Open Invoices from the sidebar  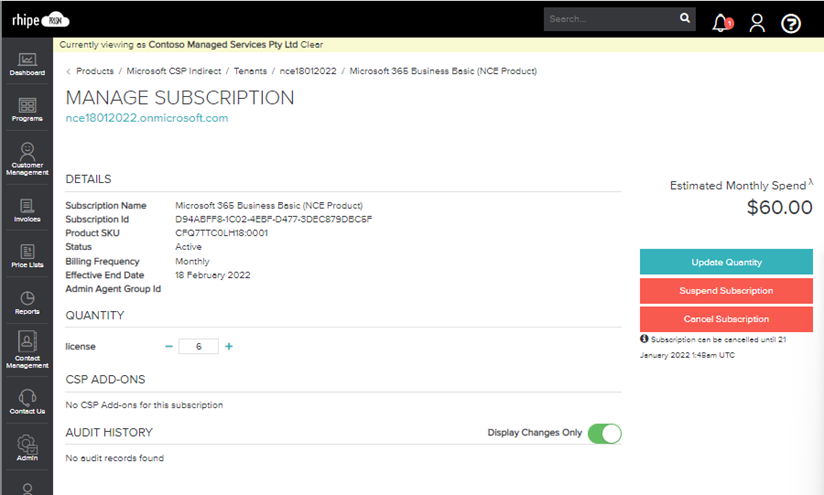pos(27,210)
